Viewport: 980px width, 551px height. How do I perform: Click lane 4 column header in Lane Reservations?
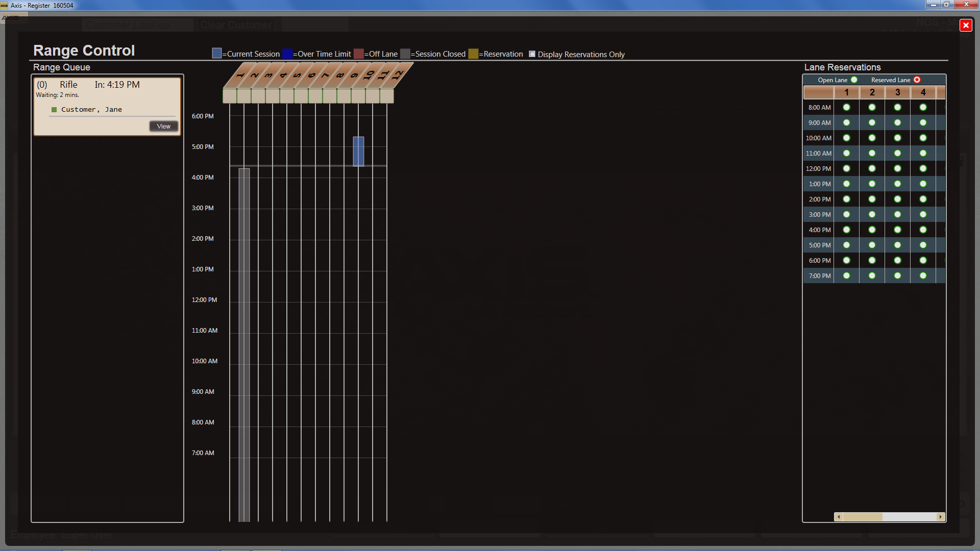pyautogui.click(x=923, y=92)
